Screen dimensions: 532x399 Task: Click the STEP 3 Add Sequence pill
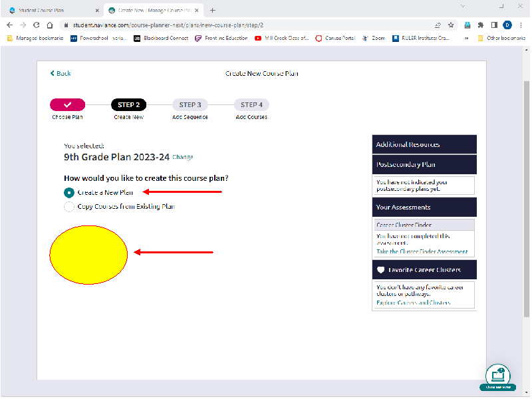(190, 105)
